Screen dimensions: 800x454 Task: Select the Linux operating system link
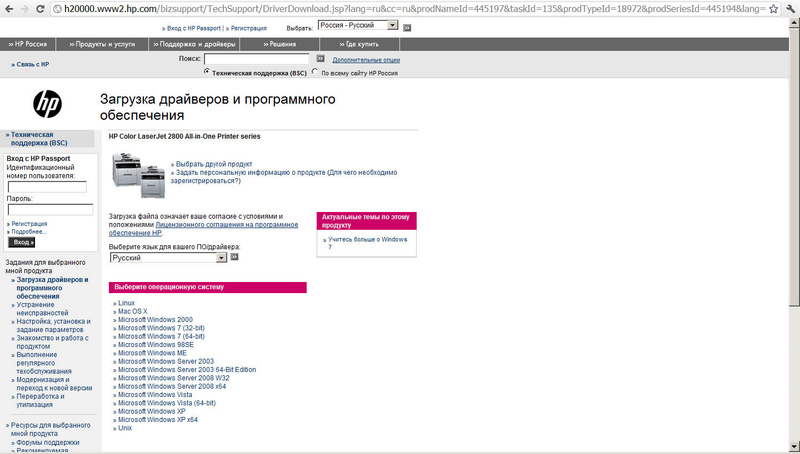(x=126, y=302)
